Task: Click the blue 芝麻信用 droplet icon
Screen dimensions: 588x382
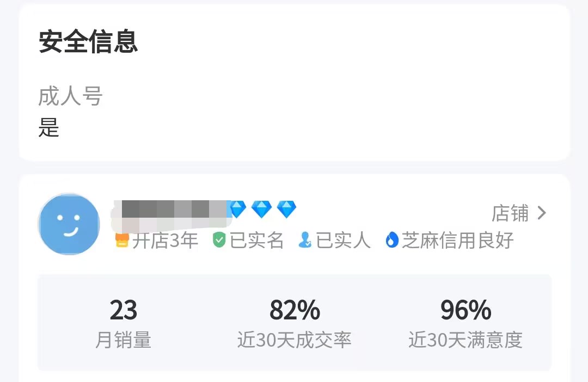Action: click(x=392, y=240)
